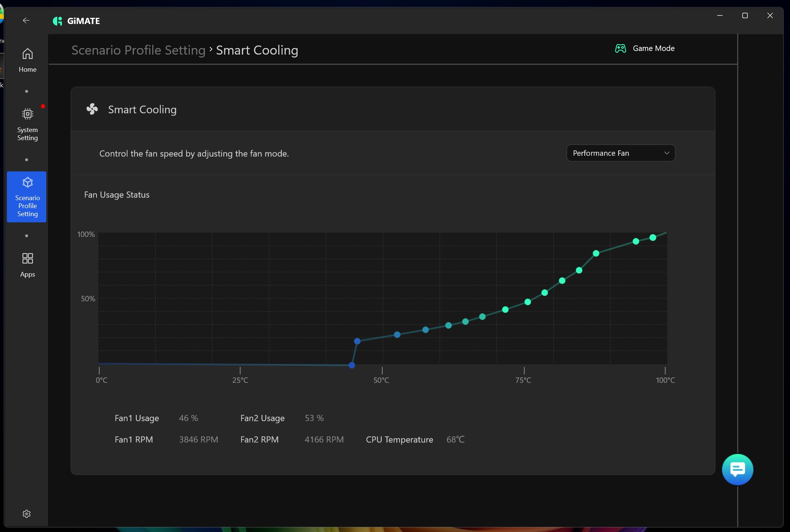The width and height of the screenshot is (790, 532).
Task: Maximize the GiMATE window
Action: [745, 16]
